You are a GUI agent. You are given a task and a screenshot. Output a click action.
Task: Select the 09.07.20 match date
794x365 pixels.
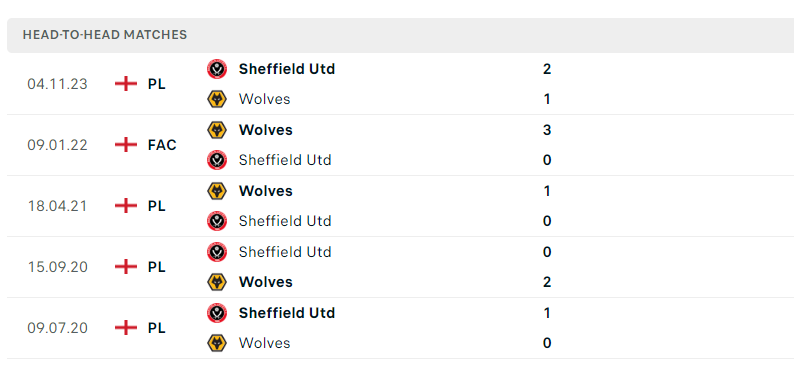57,328
